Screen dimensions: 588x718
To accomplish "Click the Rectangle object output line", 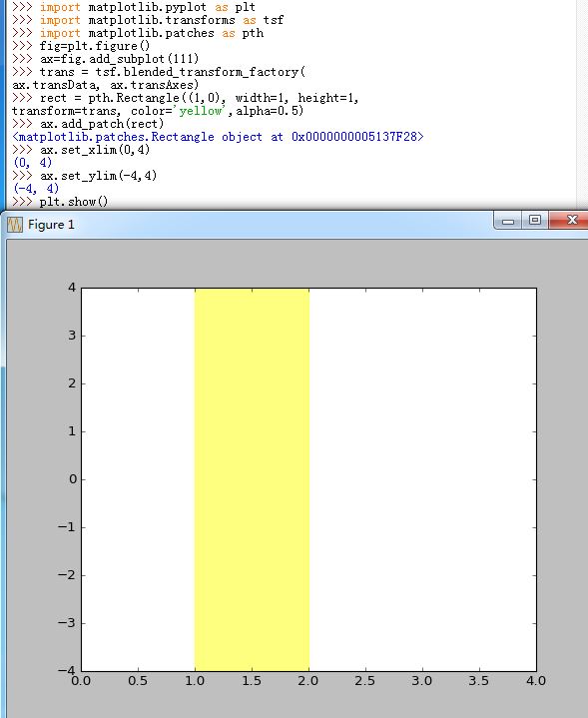I will pyautogui.click(x=218, y=137).
